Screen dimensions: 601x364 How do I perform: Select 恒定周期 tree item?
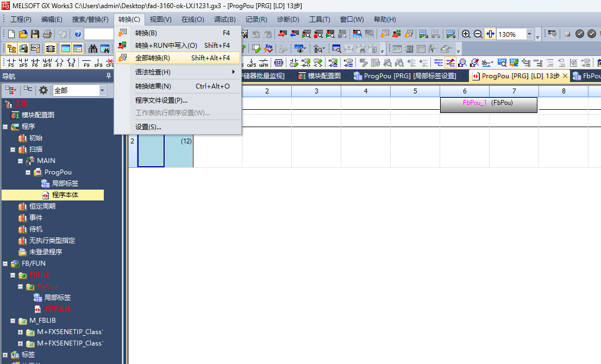pyautogui.click(x=42, y=206)
